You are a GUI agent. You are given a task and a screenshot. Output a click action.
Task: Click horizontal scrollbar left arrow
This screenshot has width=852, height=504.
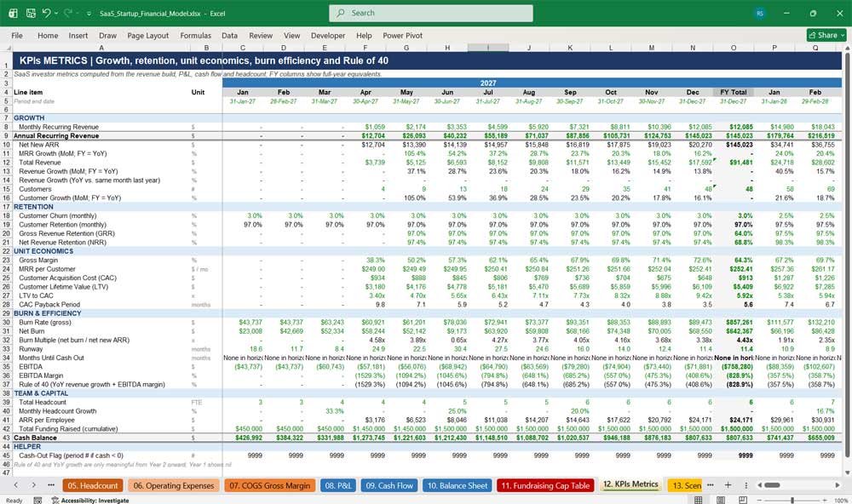759,485
